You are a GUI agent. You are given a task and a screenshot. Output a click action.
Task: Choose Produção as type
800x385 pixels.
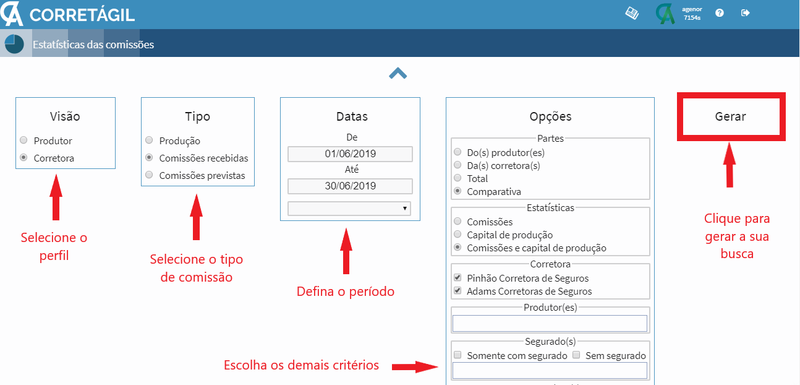click(149, 140)
